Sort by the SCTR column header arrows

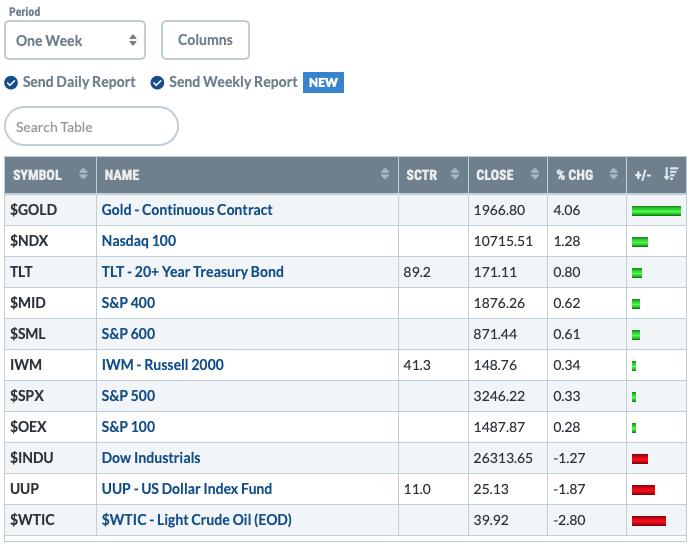point(455,174)
